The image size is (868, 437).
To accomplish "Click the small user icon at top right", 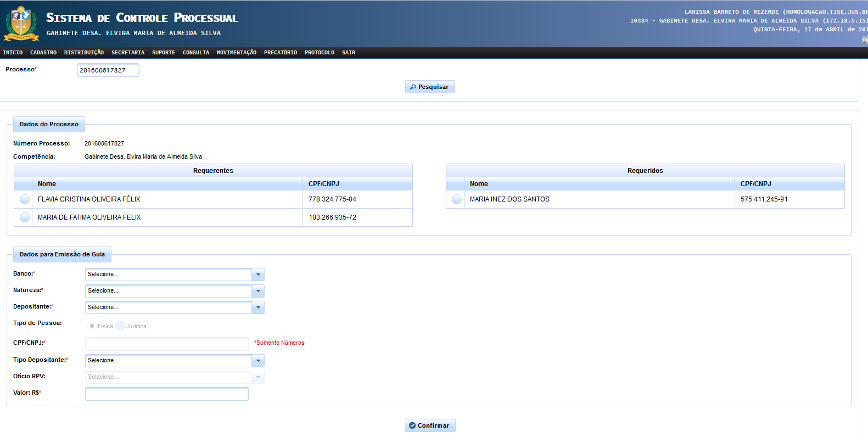I will [x=865, y=40].
